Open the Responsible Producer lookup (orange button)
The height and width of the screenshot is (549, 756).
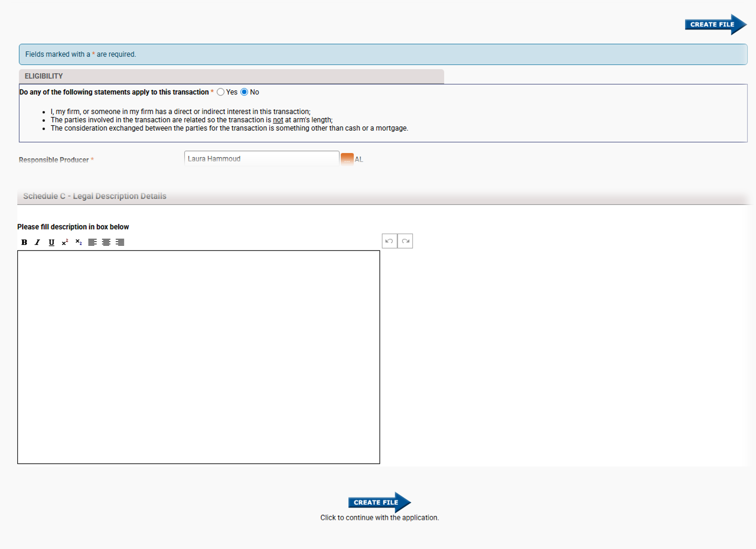(347, 159)
